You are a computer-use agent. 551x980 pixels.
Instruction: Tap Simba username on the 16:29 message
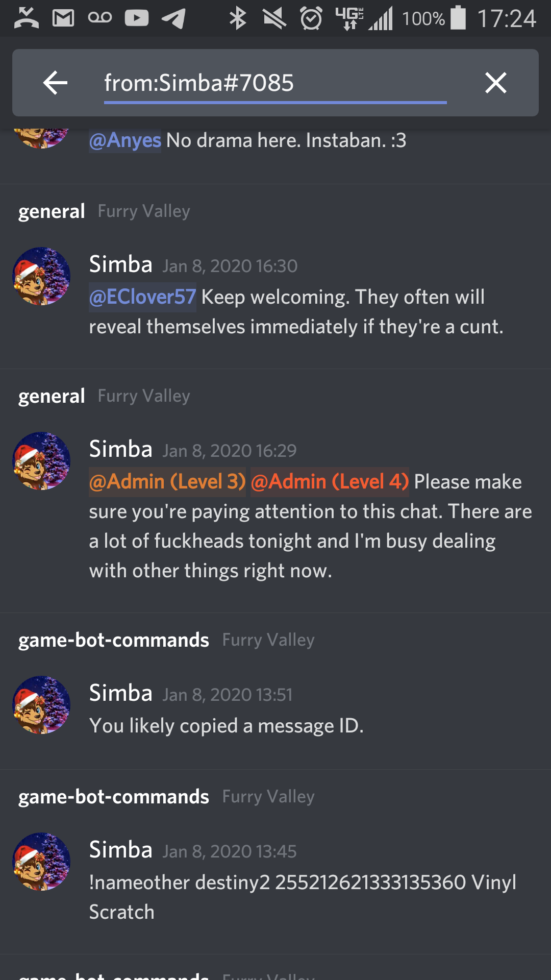(x=121, y=449)
